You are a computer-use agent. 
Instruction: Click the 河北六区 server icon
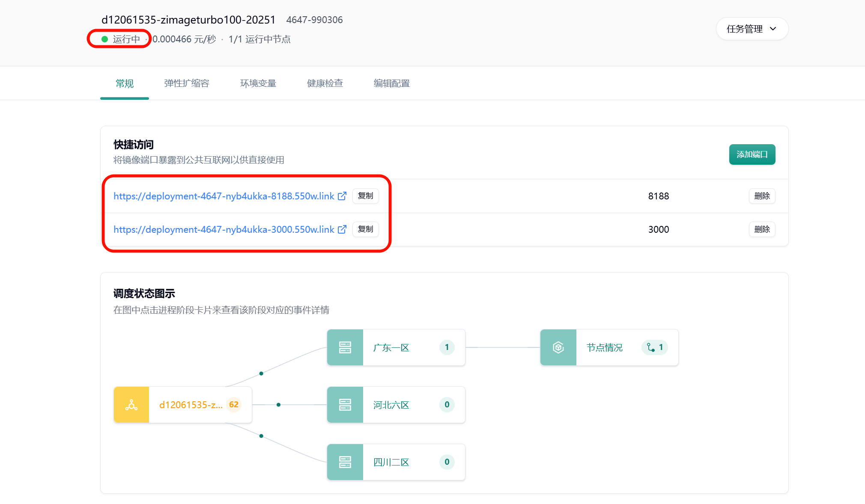[345, 405]
